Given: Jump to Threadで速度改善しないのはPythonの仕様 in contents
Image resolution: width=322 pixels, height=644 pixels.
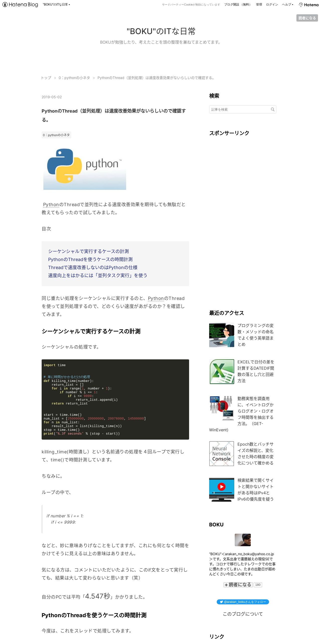Looking at the screenshot, I should click(93, 267).
